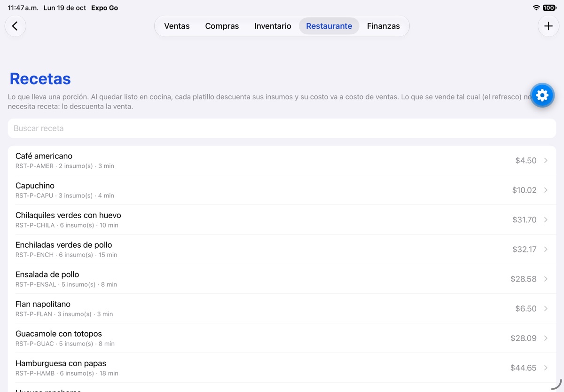
Task: Tap the $28.58 cost value
Action: [x=524, y=279]
